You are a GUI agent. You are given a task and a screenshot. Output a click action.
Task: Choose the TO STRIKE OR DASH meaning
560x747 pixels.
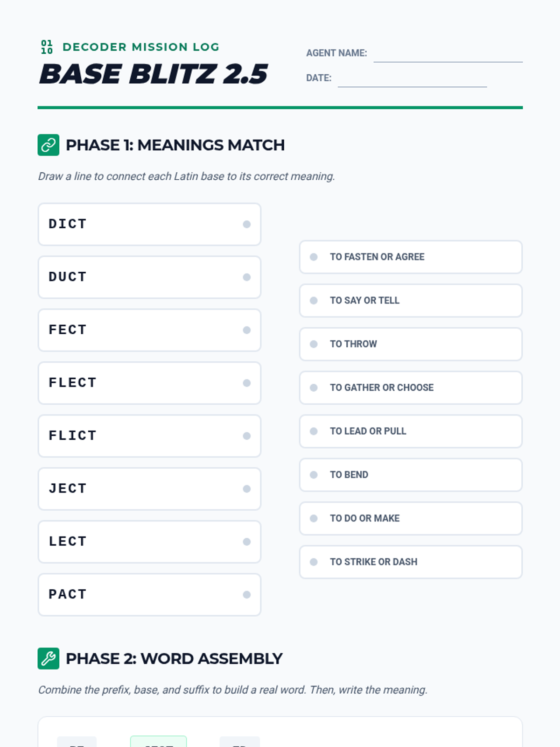[x=411, y=562]
